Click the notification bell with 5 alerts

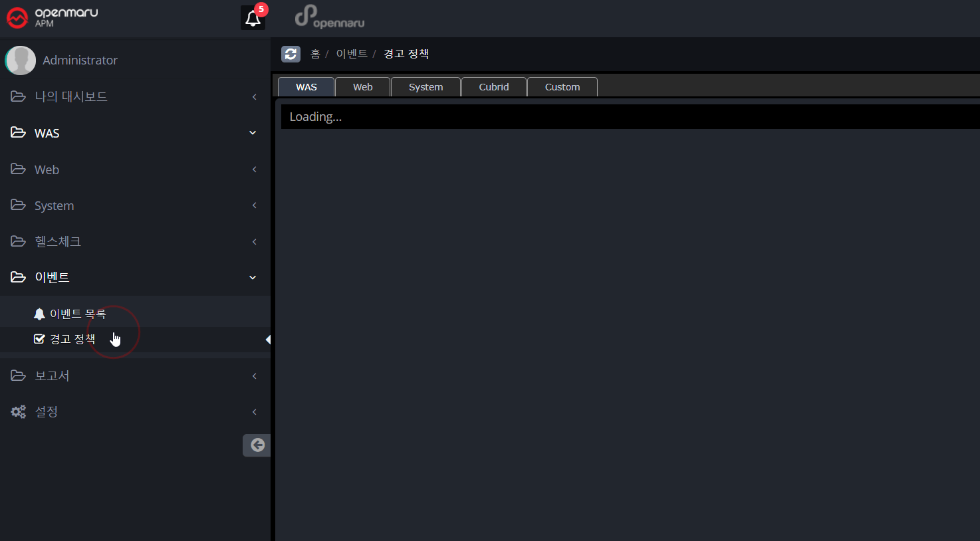(x=253, y=17)
